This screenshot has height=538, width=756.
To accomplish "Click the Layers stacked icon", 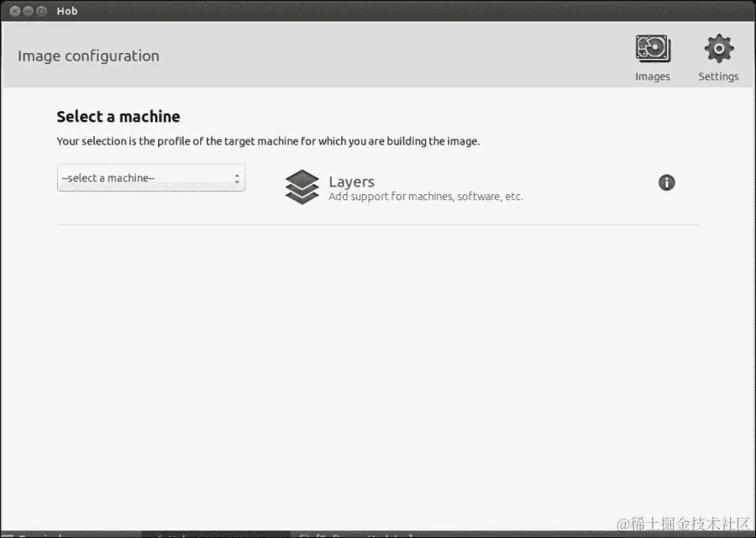I will (x=302, y=187).
